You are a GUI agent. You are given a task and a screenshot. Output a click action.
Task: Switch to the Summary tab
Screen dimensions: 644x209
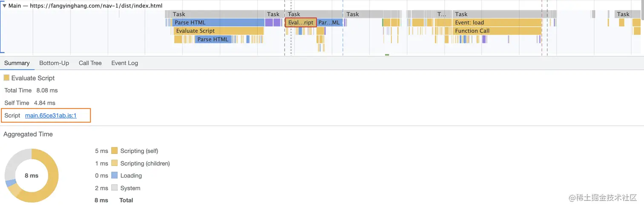17,63
